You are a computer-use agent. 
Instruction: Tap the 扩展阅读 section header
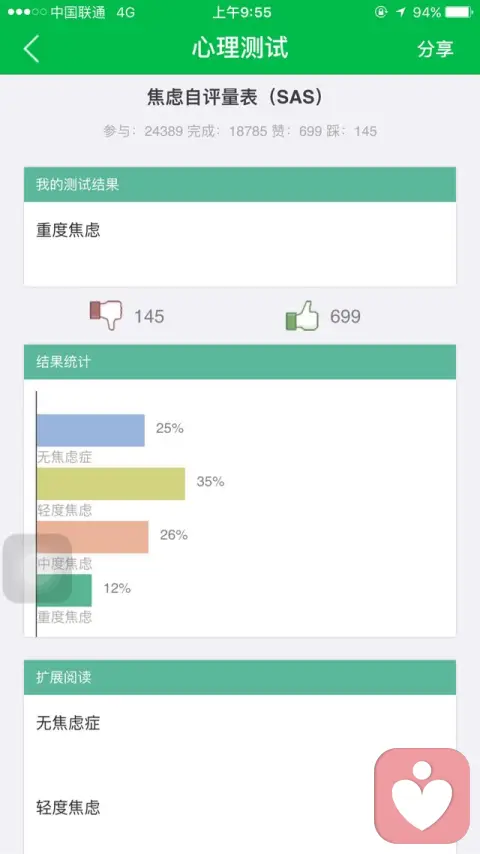click(240, 678)
